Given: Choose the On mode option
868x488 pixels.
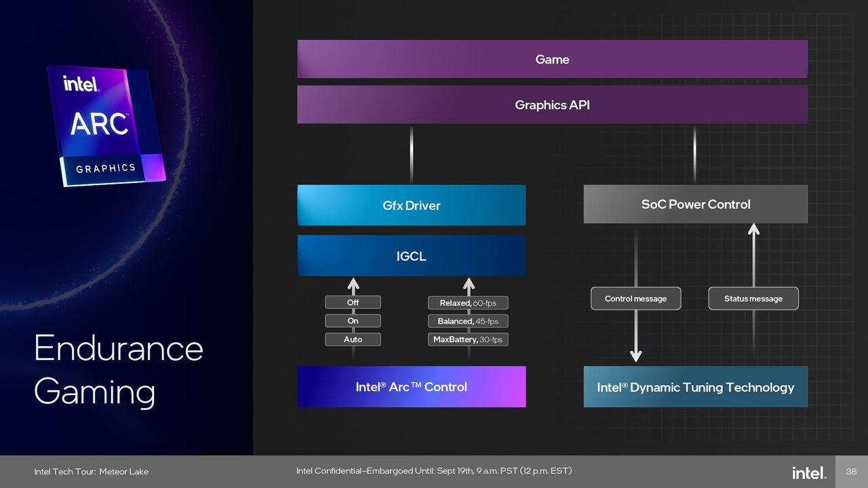Looking at the screenshot, I should (x=353, y=321).
